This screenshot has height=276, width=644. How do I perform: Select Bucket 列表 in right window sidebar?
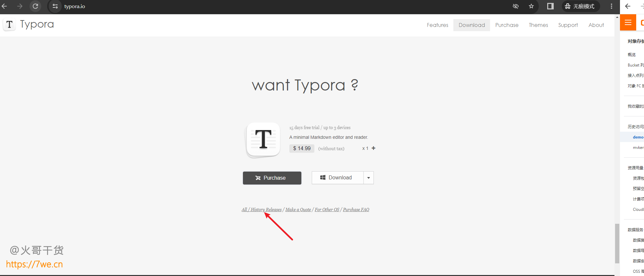pos(636,65)
